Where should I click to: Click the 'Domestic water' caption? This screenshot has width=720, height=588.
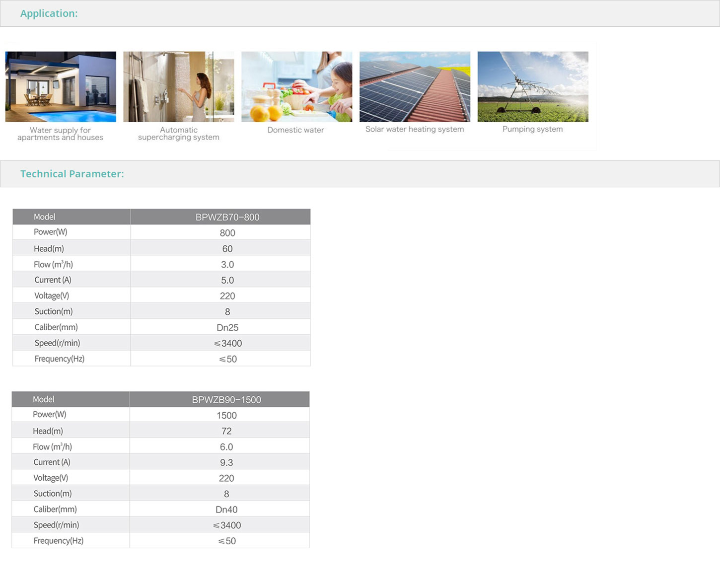pyautogui.click(x=295, y=130)
